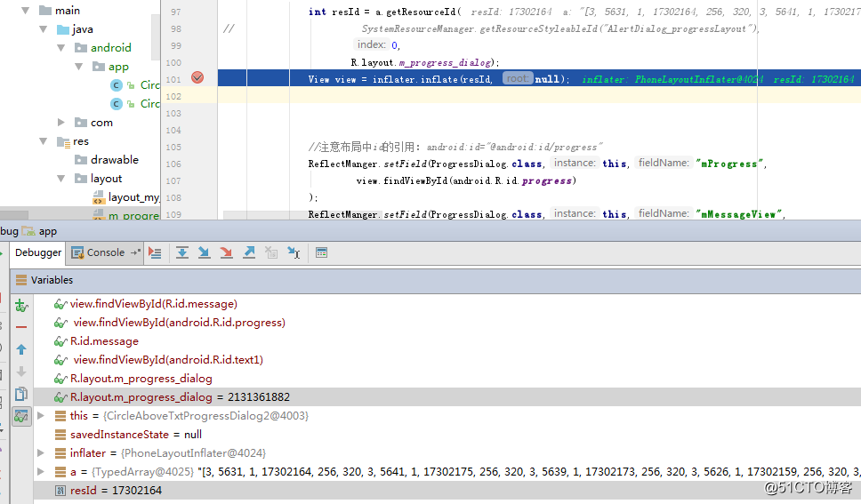The height and width of the screenshot is (504, 861).
Task: Click the duplicate watch copy icon
Action: pos(21,394)
